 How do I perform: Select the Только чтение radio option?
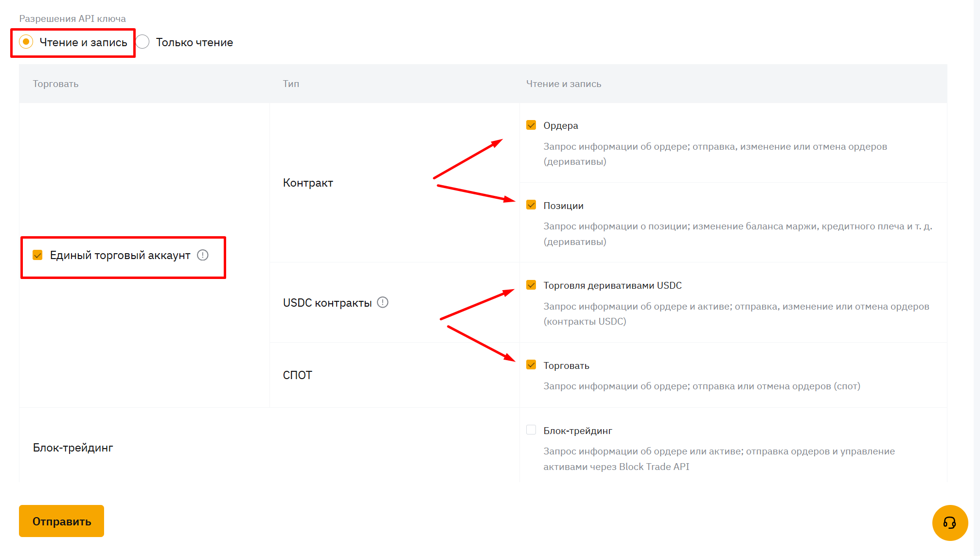[x=143, y=42]
